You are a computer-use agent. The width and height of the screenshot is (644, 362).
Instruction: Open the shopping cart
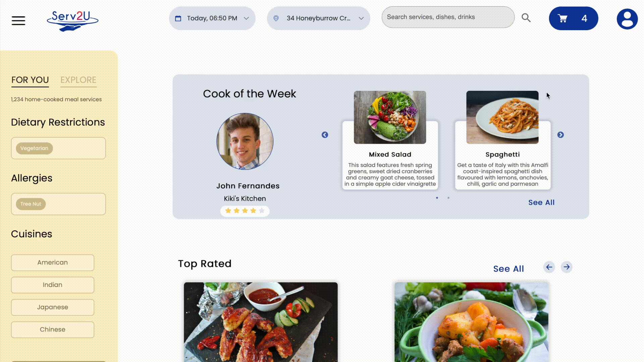point(573,18)
